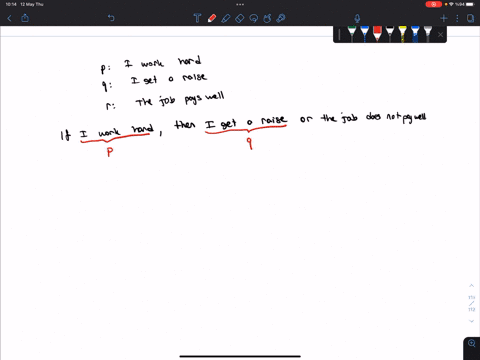480x360 pixels.
Task: Close the favorite pens toolbar
Action: pos(440,35)
